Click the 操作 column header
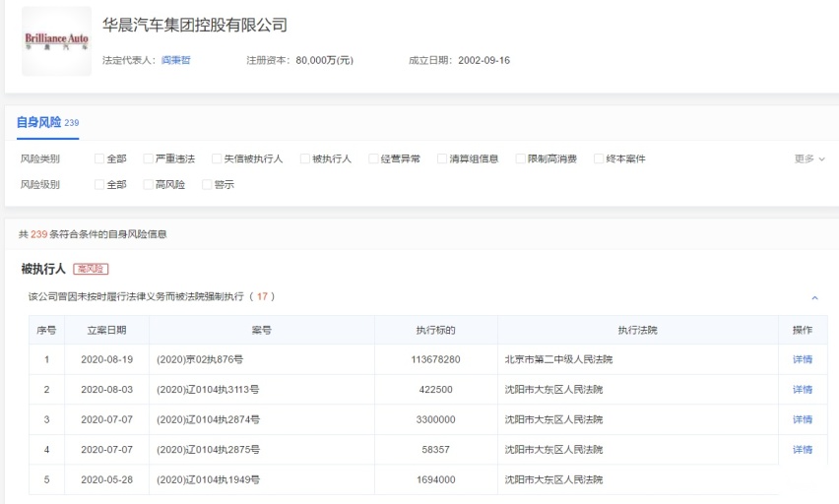The image size is (839, 504). (803, 330)
